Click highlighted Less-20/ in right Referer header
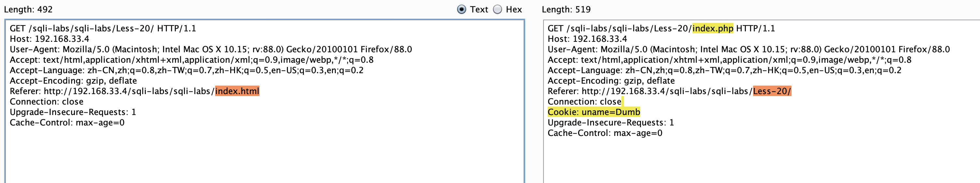 tap(772, 91)
